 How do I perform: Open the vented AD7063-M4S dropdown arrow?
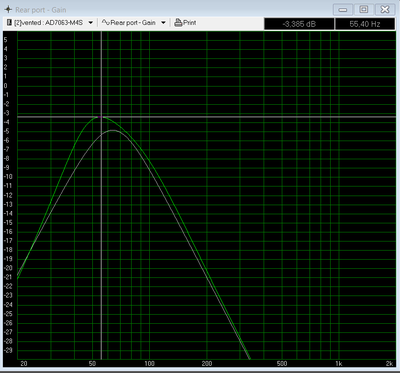pos(90,23)
